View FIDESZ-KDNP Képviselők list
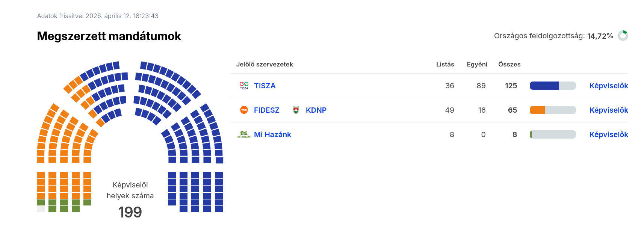 tap(608, 110)
